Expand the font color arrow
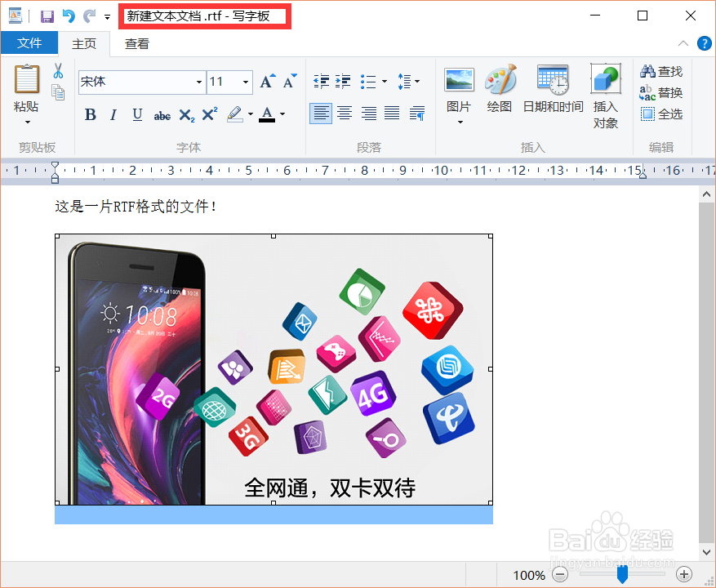 [282, 114]
